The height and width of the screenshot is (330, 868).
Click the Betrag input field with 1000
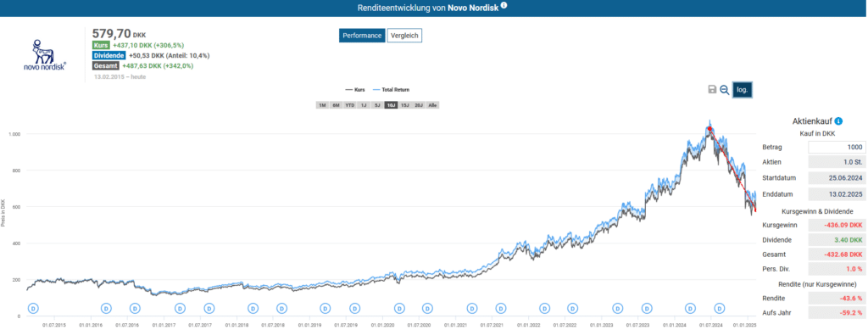click(837, 148)
